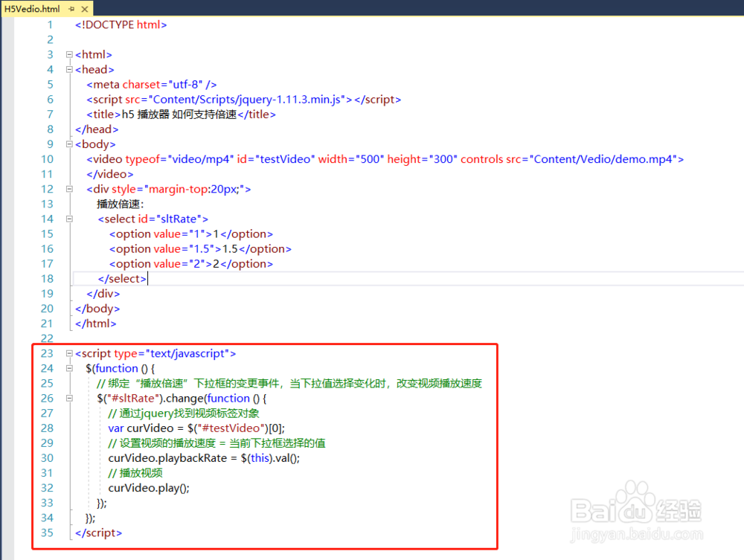Click the closing head tag
This screenshot has width=744, height=560.
[97, 129]
